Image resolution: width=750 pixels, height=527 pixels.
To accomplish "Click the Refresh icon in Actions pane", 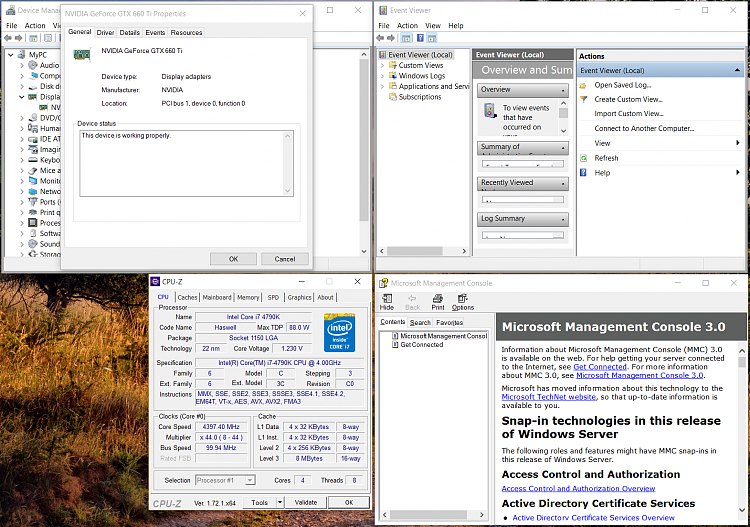I will pyautogui.click(x=583, y=158).
